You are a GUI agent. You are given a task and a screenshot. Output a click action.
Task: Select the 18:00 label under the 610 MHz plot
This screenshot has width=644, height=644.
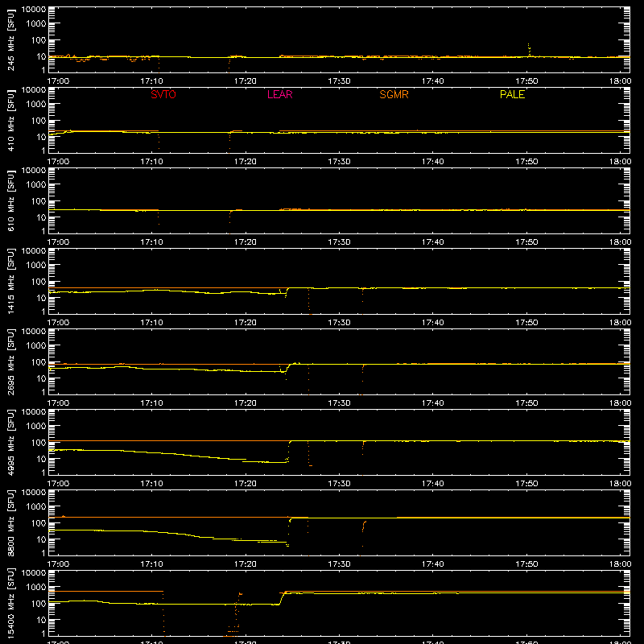pos(620,242)
